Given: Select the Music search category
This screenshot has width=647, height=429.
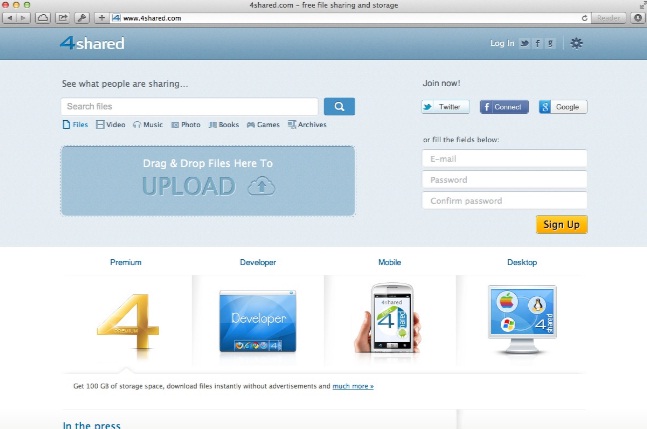Looking at the screenshot, I should point(148,125).
